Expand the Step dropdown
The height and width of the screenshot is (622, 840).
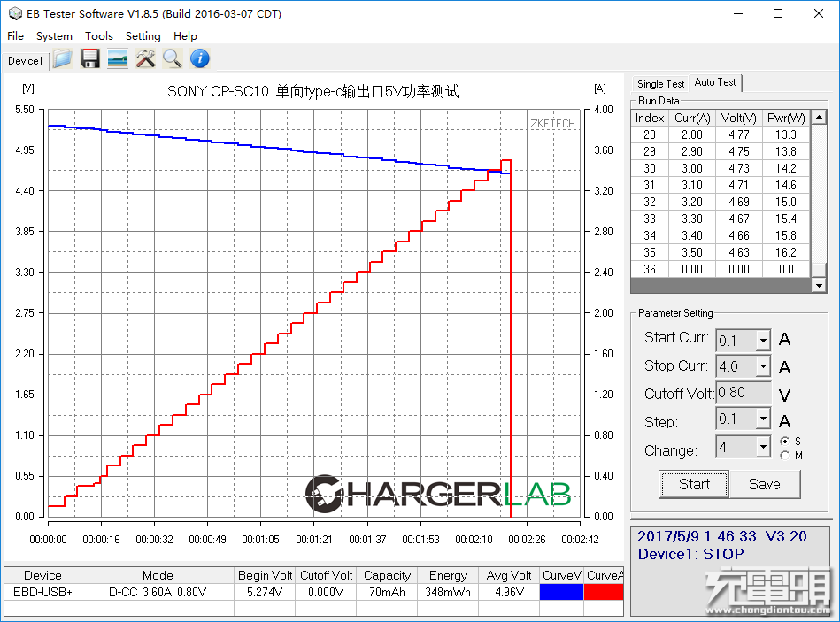pos(763,419)
